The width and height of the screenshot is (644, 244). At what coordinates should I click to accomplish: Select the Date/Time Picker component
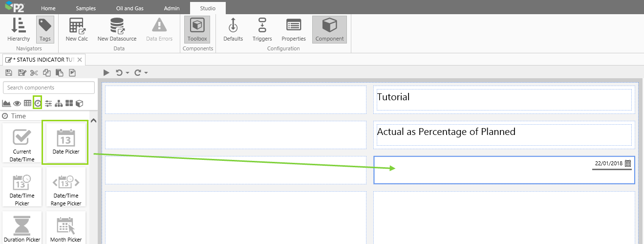pyautogui.click(x=22, y=187)
